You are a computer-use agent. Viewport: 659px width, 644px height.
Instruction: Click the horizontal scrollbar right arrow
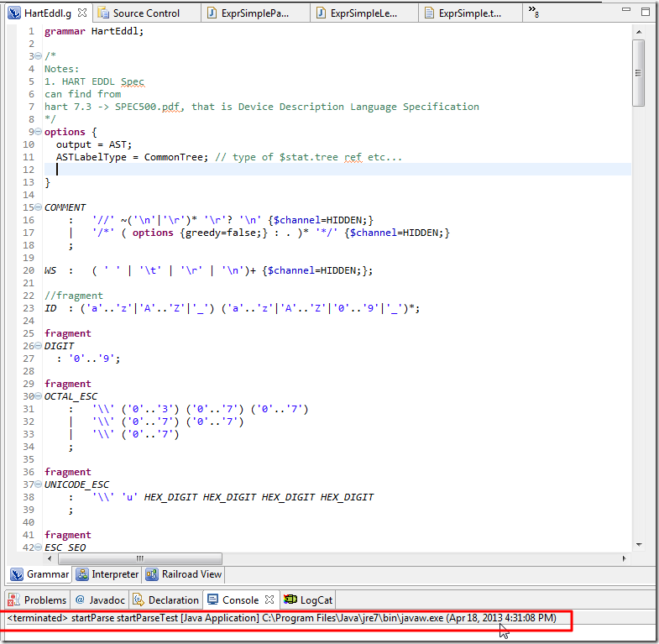pyautogui.click(x=624, y=558)
